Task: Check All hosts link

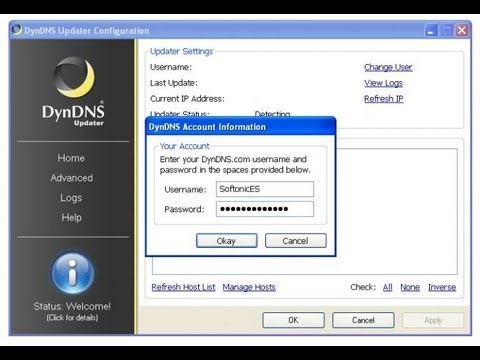Action: (x=387, y=287)
